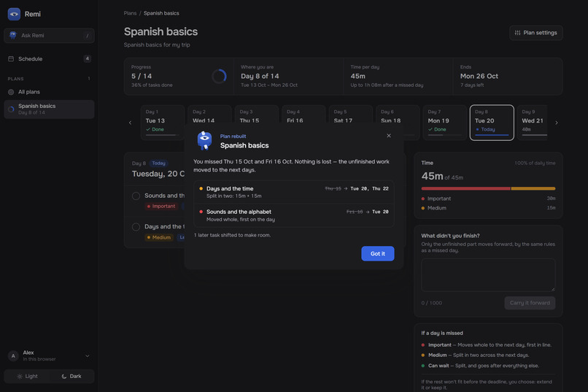Mark Sounds and the alphabet task complete
588x392 pixels.
click(x=136, y=196)
